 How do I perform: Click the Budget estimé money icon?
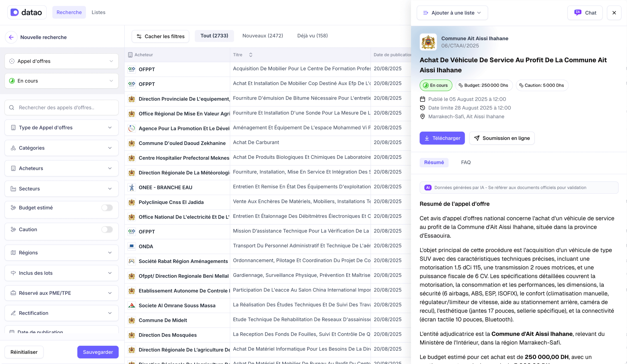(x=13, y=208)
